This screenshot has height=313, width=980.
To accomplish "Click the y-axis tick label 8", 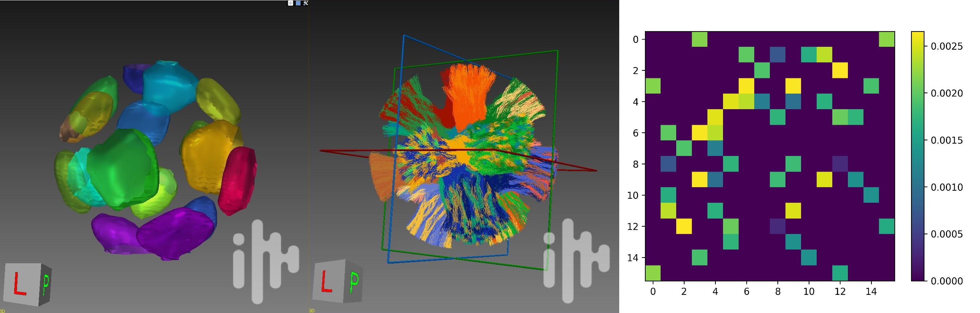I will click(636, 164).
